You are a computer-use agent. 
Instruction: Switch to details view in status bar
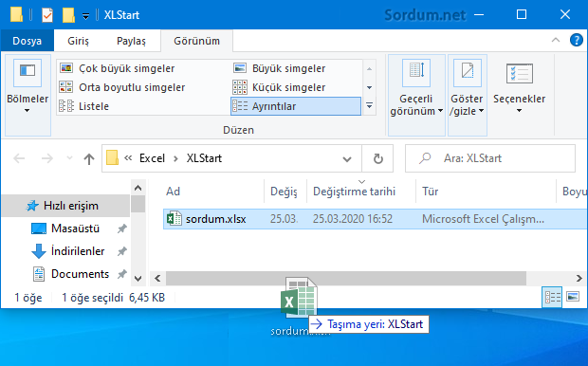tap(552, 298)
